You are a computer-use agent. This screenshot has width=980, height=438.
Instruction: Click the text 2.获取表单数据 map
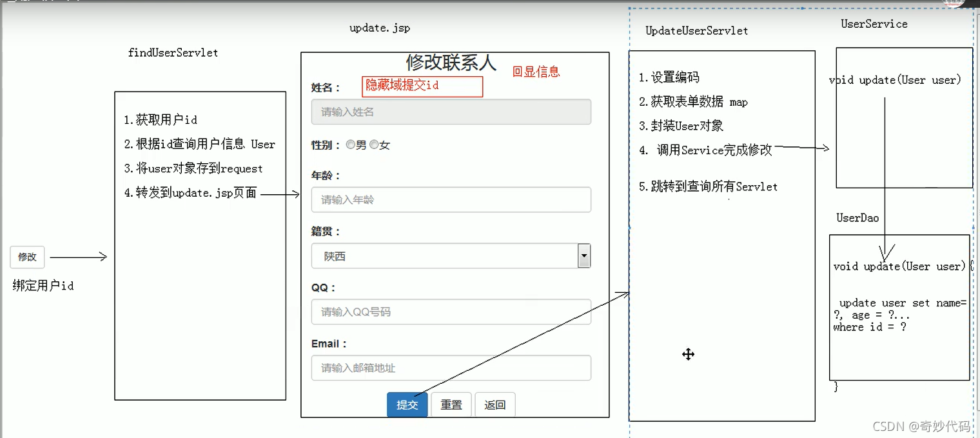click(x=693, y=102)
